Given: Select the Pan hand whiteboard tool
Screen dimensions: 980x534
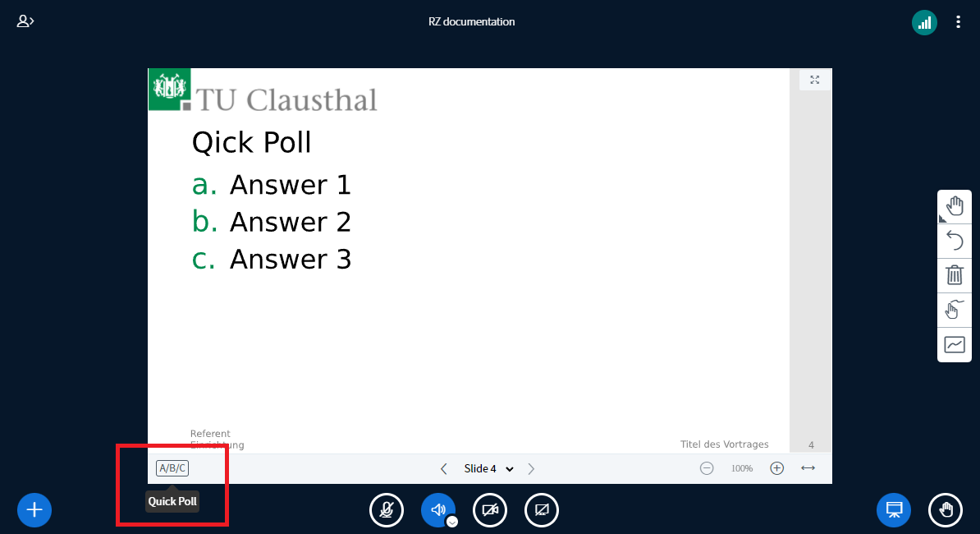Looking at the screenshot, I should click(x=955, y=206).
